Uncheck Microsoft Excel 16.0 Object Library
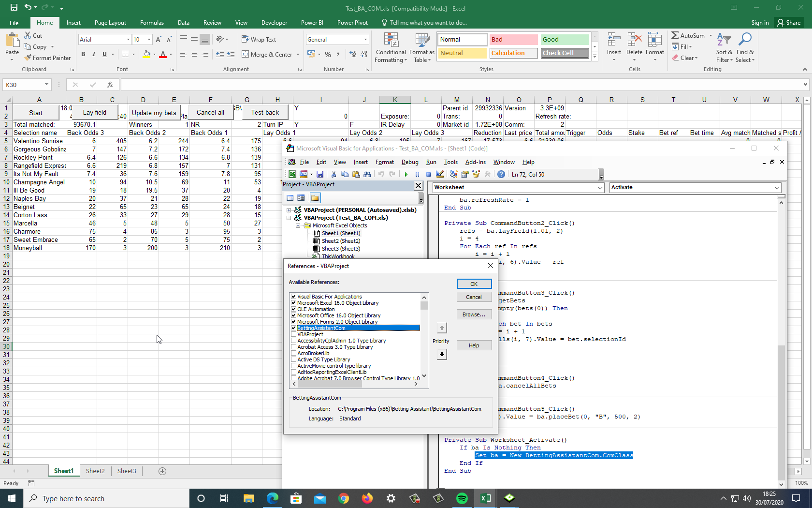 tap(293, 303)
